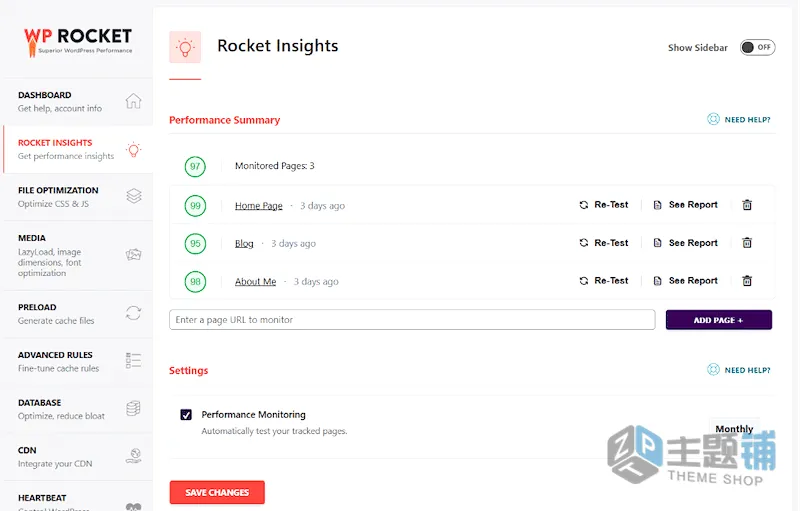This screenshot has height=511, width=800.
Task: Click the Preload refresh icon
Action: [x=134, y=313]
